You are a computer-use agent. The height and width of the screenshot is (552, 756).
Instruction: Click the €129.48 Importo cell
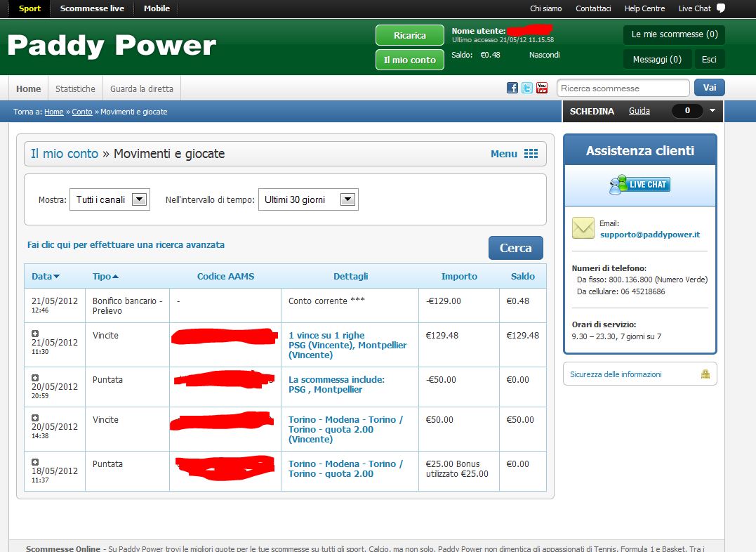459,345
